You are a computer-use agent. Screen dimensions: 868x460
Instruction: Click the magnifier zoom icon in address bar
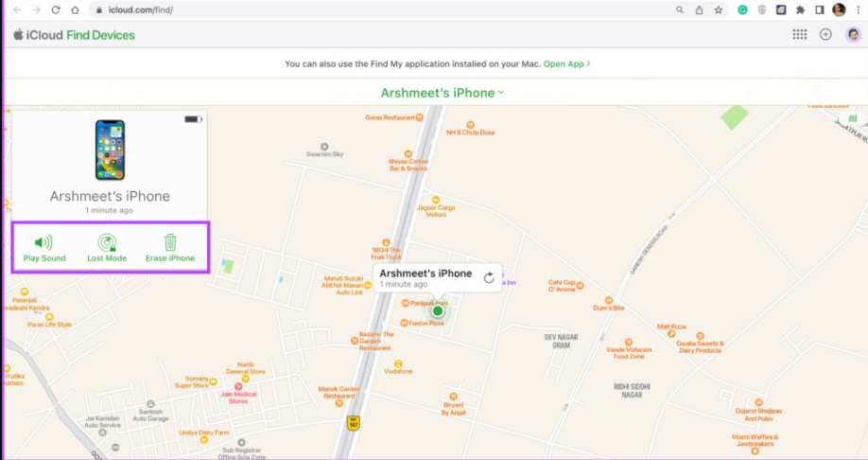pos(680,10)
